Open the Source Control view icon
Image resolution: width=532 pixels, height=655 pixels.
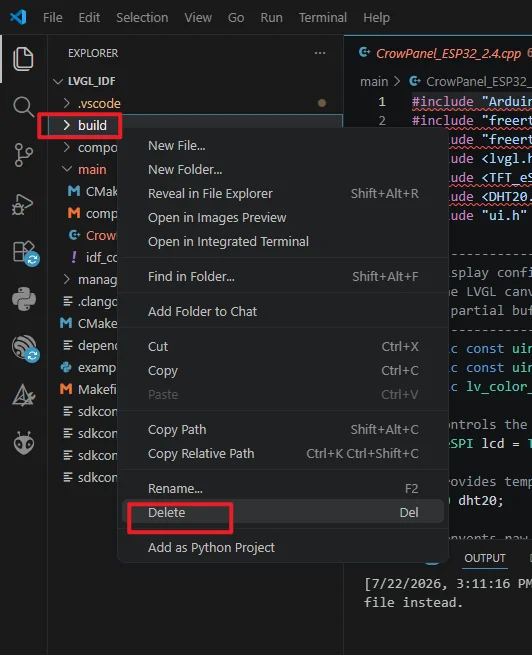[x=23, y=155]
